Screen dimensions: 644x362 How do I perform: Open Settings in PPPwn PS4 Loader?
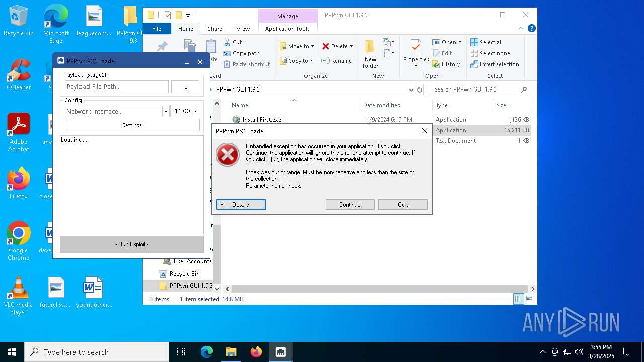click(132, 125)
